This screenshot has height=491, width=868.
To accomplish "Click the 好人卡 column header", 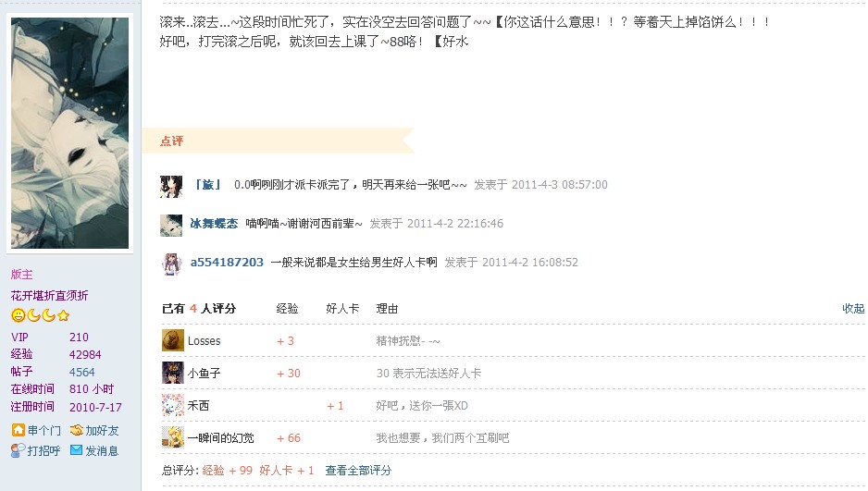I will 342,309.
